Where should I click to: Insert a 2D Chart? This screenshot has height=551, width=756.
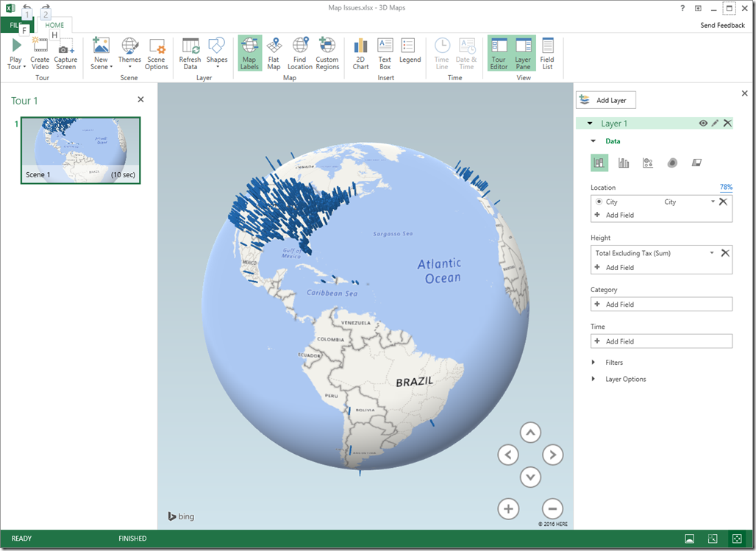[360, 54]
